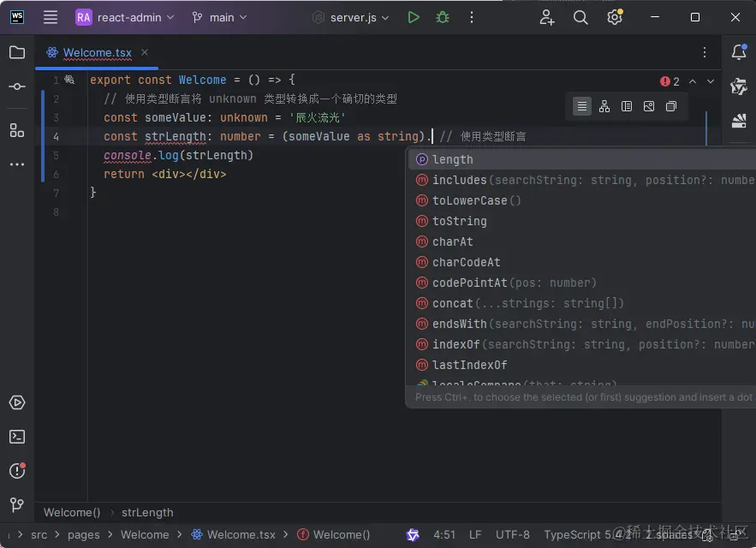
Task: Open the Notifications bell
Action: click(x=739, y=51)
